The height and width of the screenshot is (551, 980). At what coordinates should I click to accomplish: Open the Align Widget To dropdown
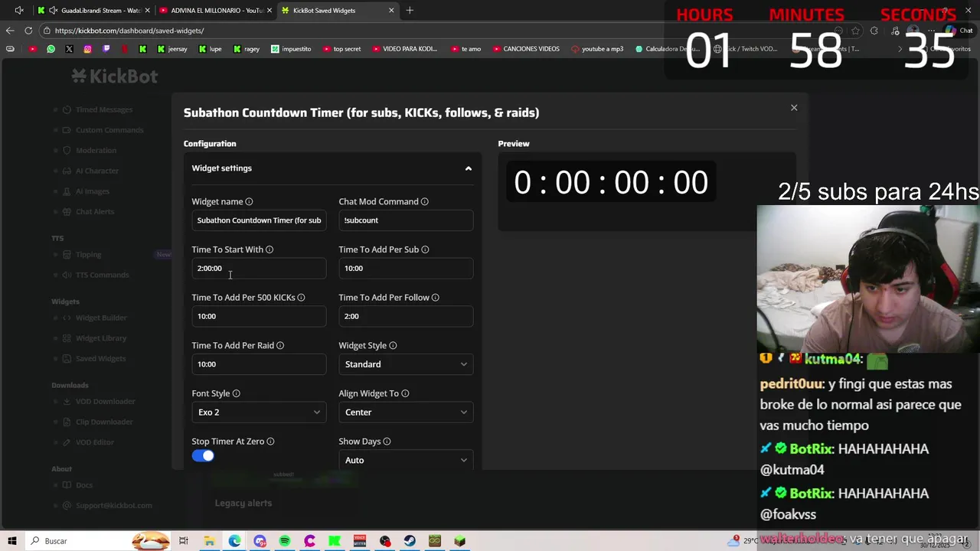(406, 412)
